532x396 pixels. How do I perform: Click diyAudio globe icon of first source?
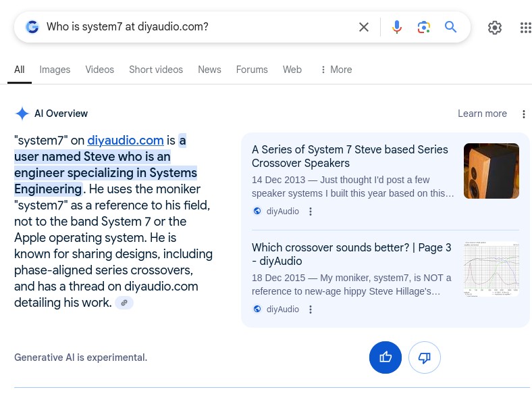[257, 212]
